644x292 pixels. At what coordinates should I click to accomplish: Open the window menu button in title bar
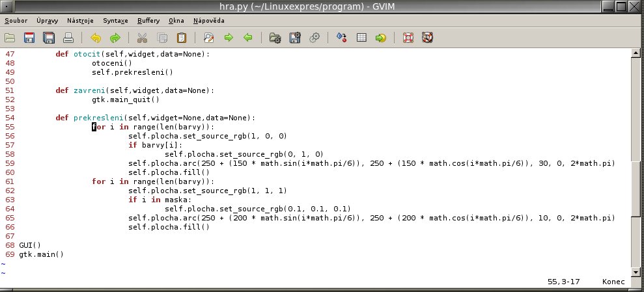[x=6, y=6]
